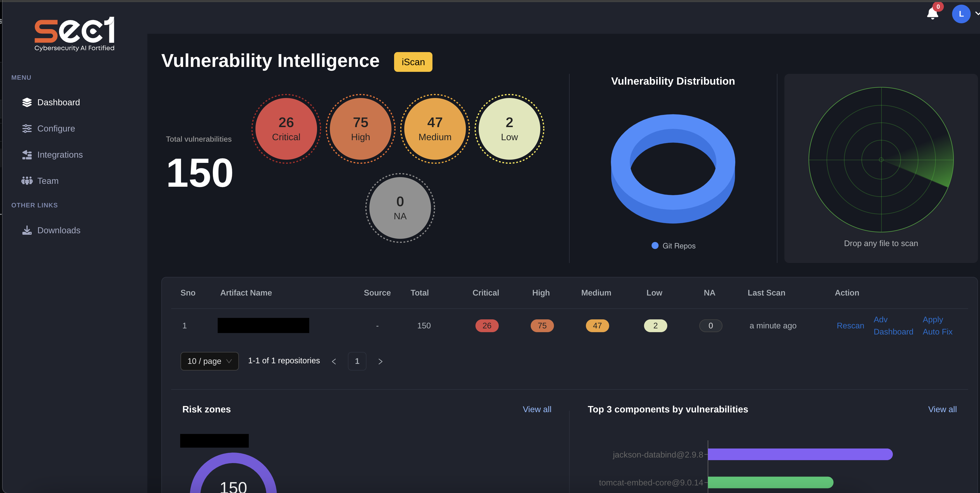Click View all for Top 3 components

pos(942,410)
